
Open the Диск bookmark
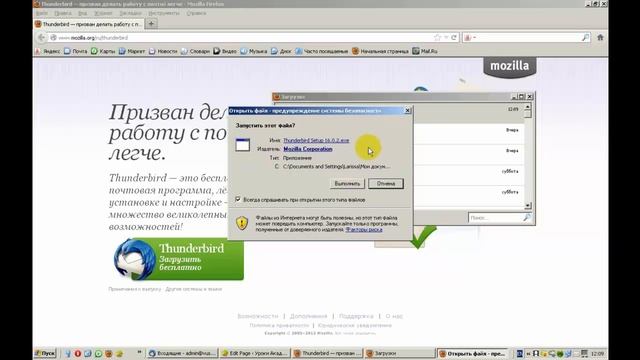pos(281,51)
